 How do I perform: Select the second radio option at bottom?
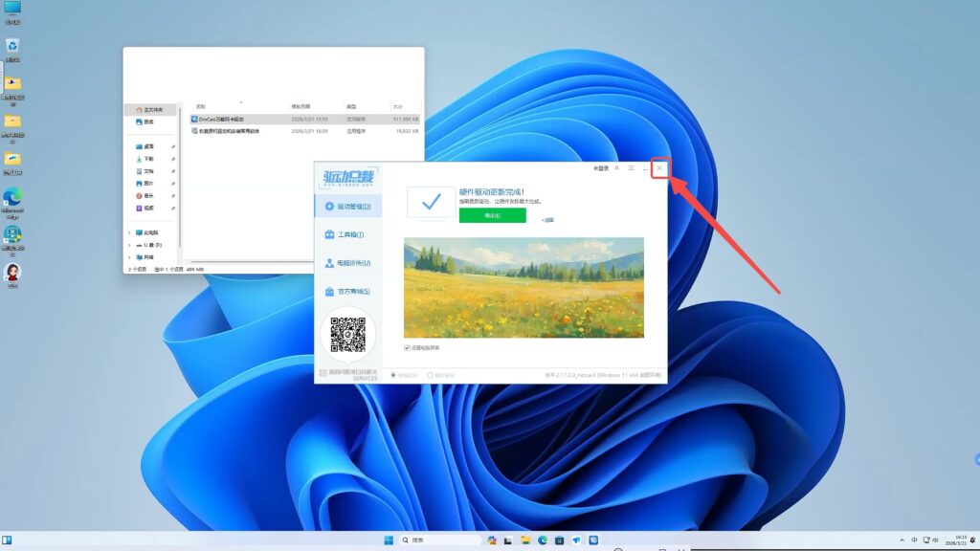coord(430,376)
